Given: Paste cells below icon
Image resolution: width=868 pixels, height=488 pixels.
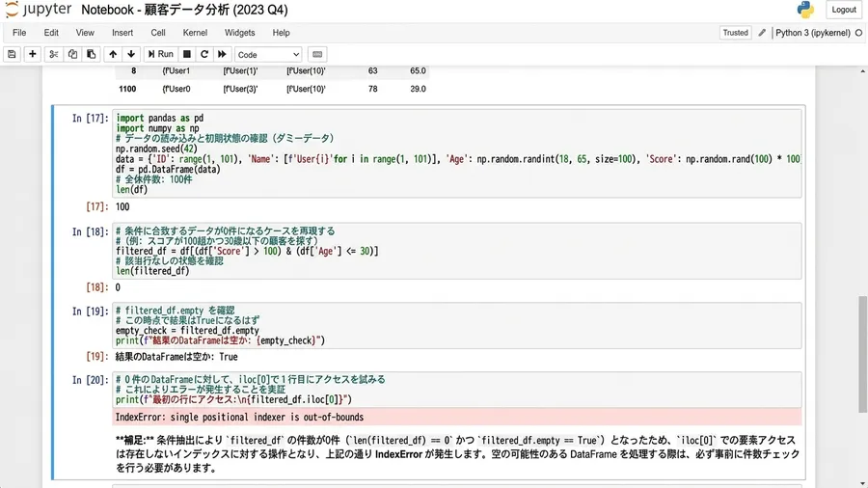Looking at the screenshot, I should tap(92, 54).
